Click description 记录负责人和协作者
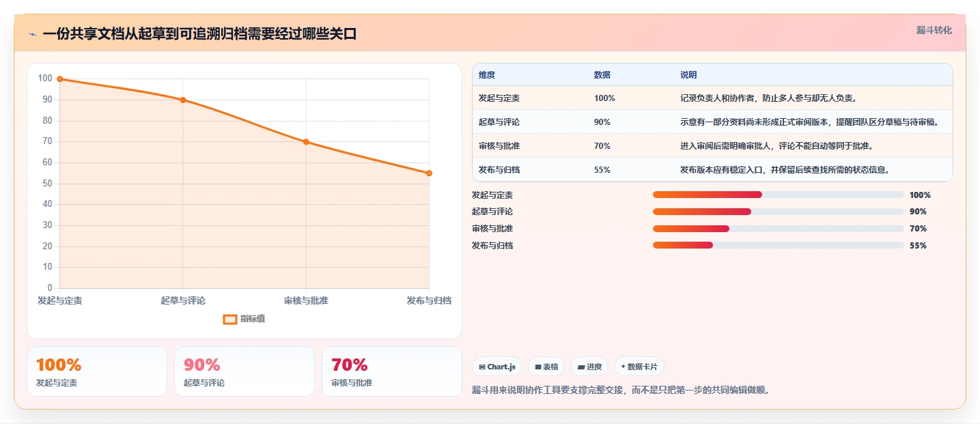 click(x=769, y=98)
